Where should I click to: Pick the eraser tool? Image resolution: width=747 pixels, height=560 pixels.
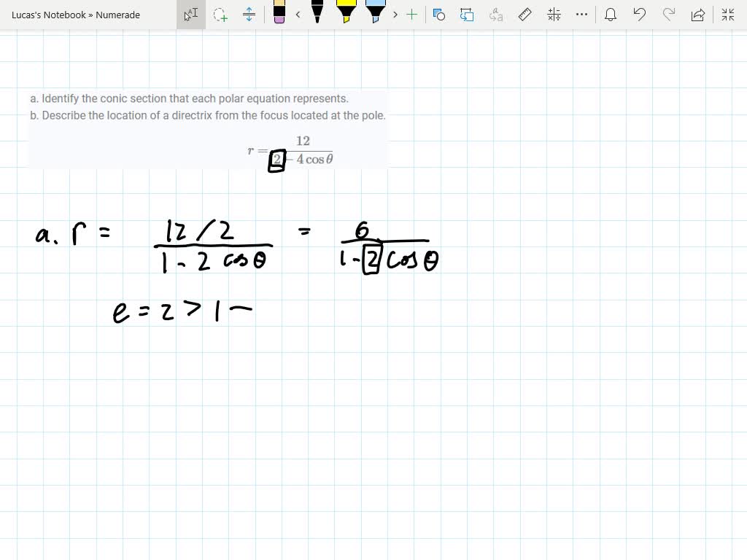click(279, 12)
